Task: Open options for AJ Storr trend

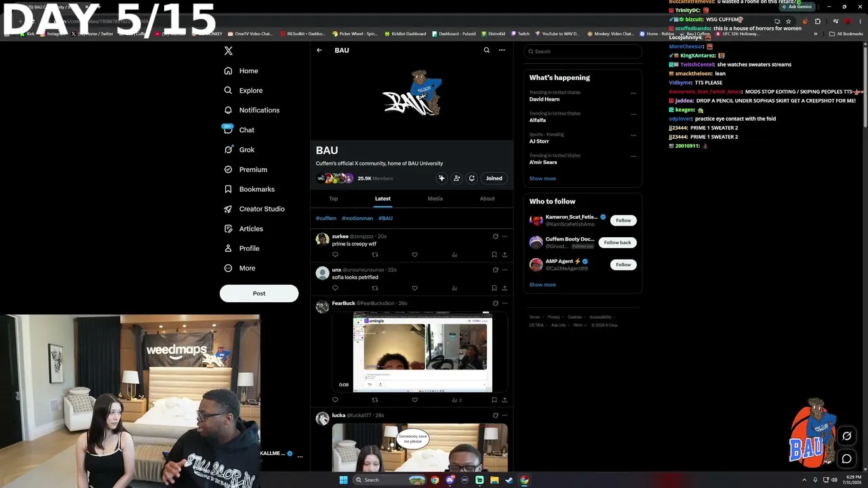Action: click(633, 136)
